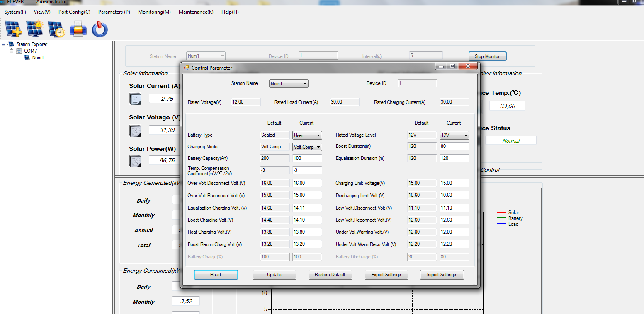Viewport: 644px width, 314px height.
Task: Click the solar panel with clock toolbar icon
Action: tap(56, 29)
